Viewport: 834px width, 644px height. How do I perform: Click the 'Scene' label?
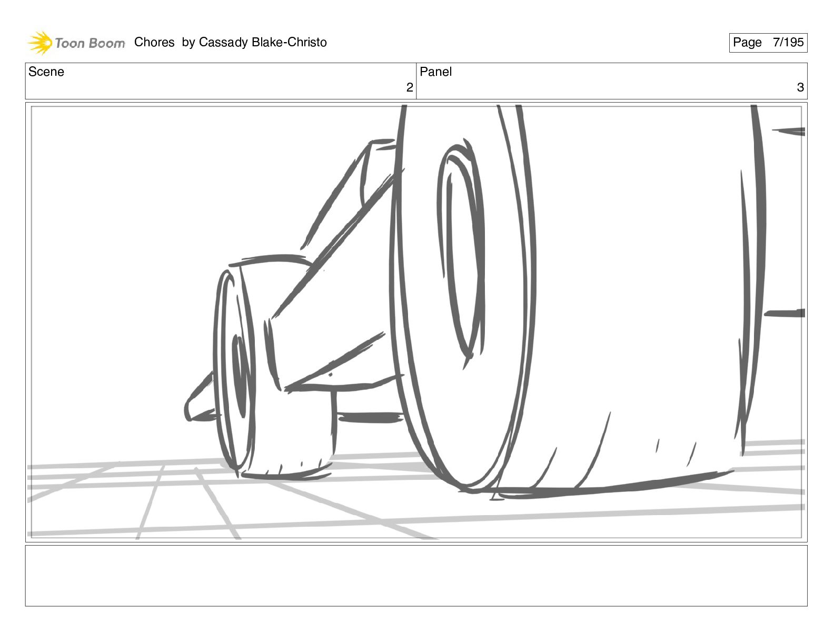46,72
